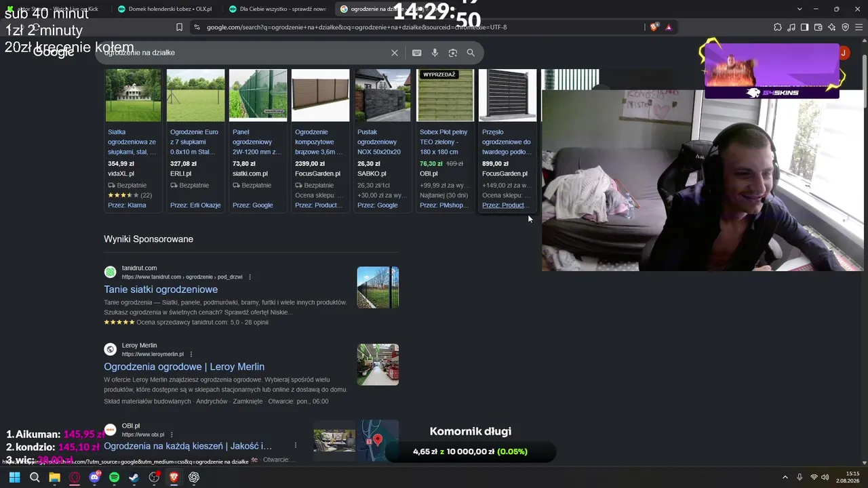868x488 pixels.
Task: Switch to the Dla Ciebie wszystko tab
Action: click(x=277, y=9)
